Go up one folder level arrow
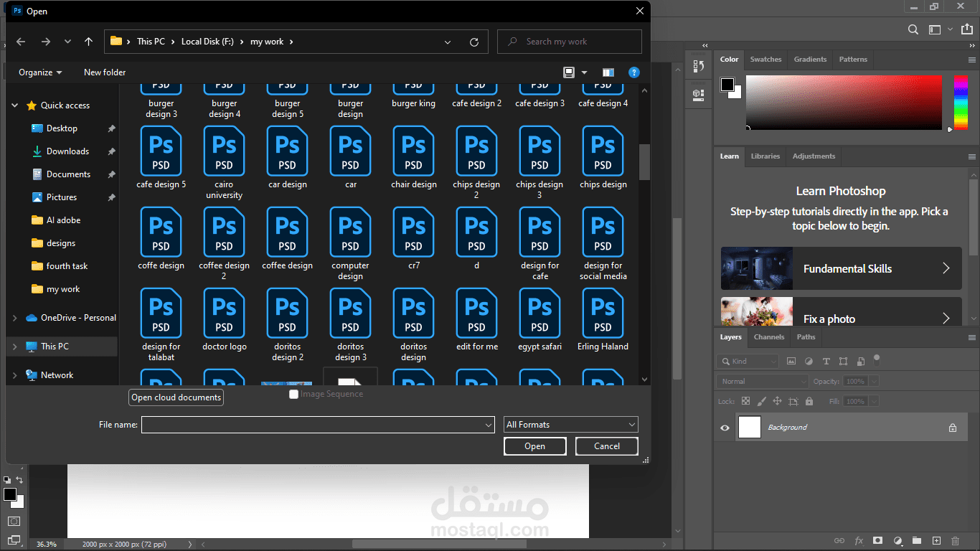This screenshot has height=551, width=980. coord(88,42)
